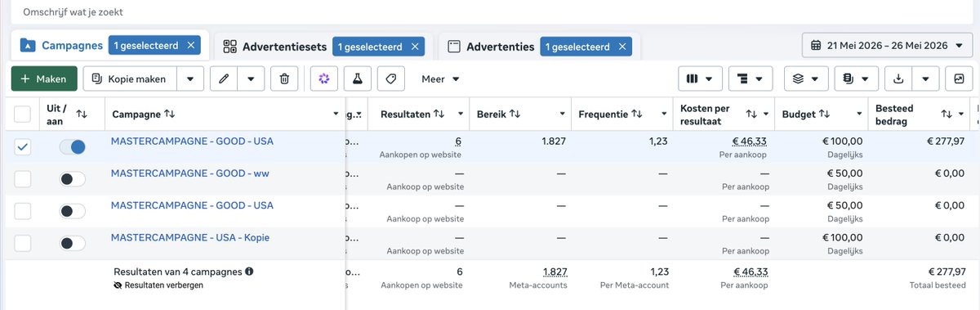The image size is (980, 310).
Task: Open active MASTERCAMPAGNE - GOOD - USA with €277,97 spent
Action: [192, 141]
